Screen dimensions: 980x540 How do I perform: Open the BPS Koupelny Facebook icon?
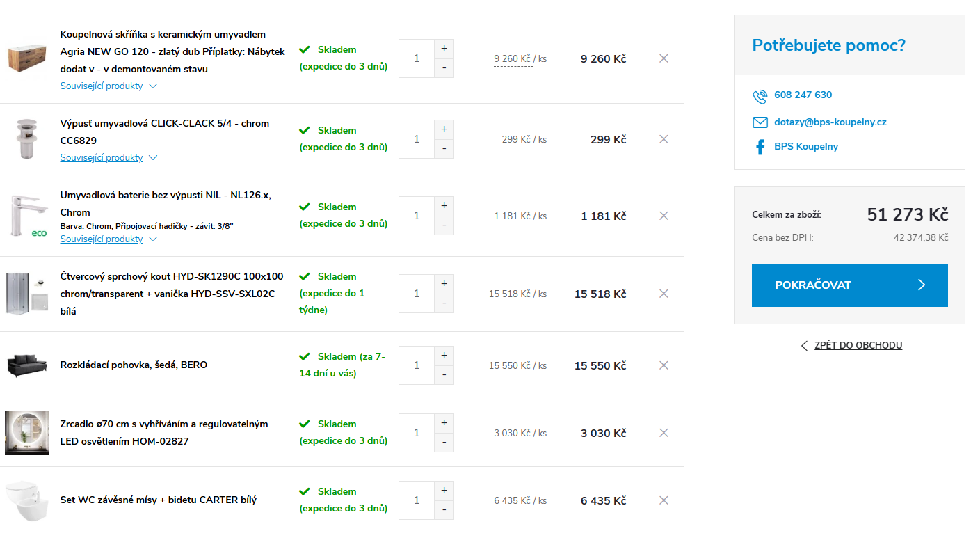point(760,147)
